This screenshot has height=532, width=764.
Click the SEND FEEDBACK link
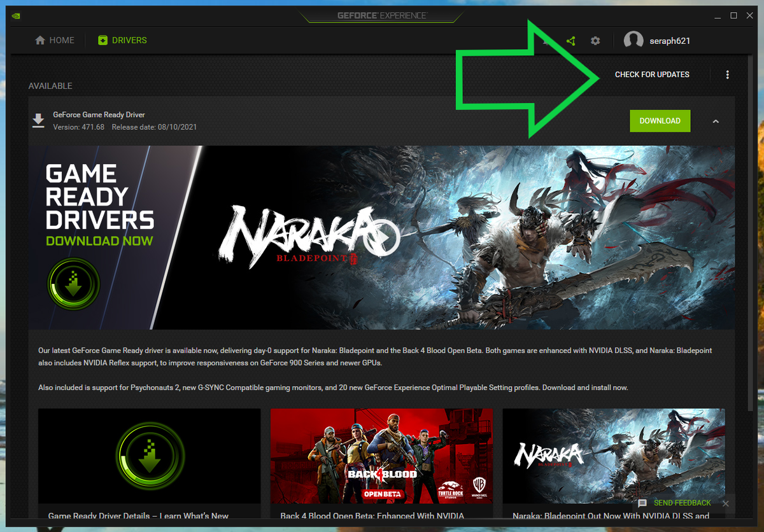pos(682,503)
